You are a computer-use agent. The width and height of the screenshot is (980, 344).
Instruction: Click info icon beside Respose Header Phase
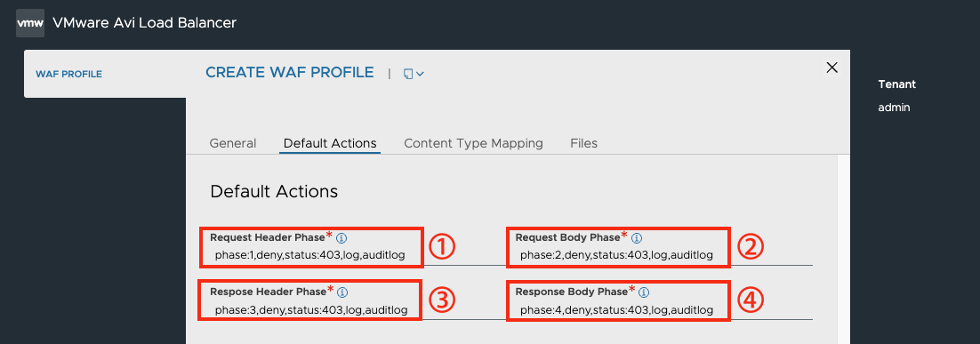(x=342, y=292)
